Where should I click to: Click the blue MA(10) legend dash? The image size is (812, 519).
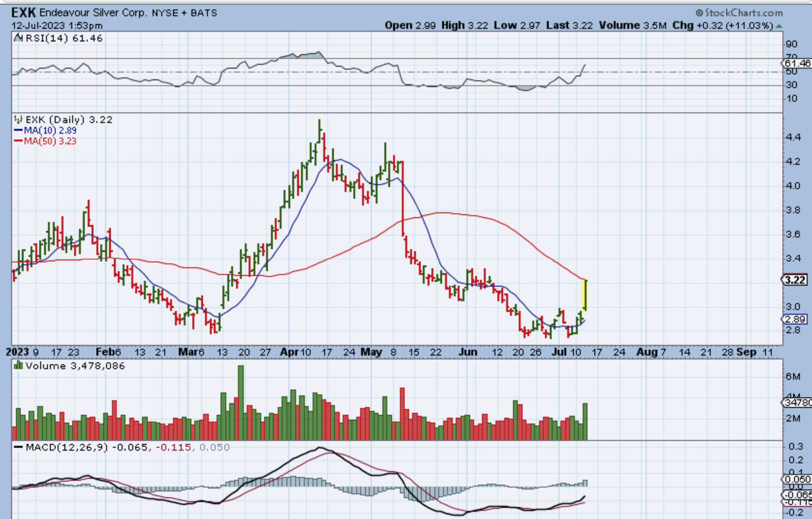pos(18,131)
